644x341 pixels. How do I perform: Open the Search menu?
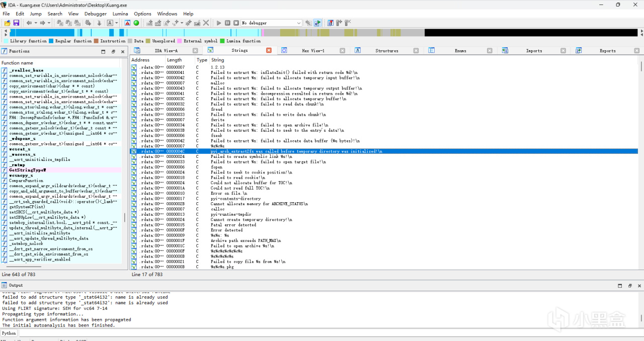(55, 14)
